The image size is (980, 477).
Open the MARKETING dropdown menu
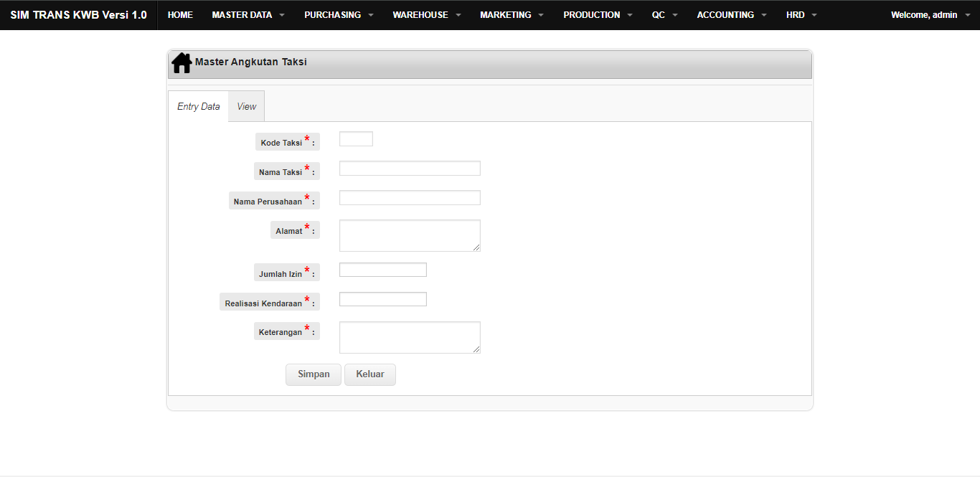click(512, 15)
